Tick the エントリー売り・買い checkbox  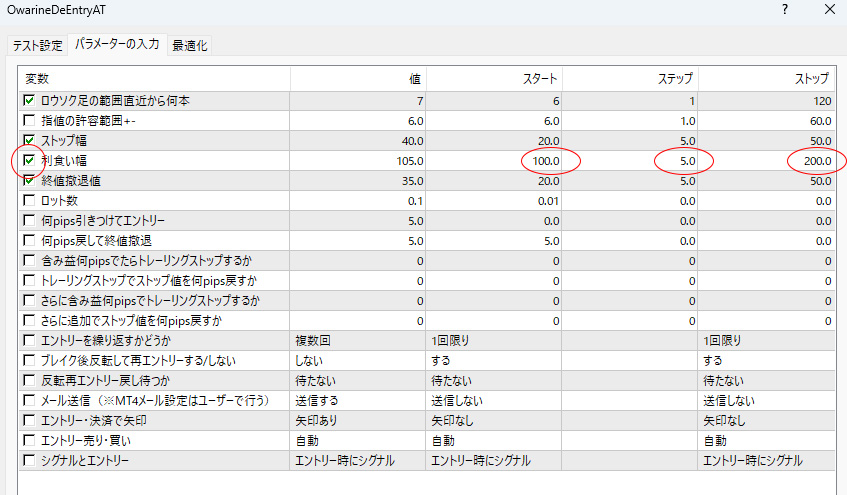29,440
